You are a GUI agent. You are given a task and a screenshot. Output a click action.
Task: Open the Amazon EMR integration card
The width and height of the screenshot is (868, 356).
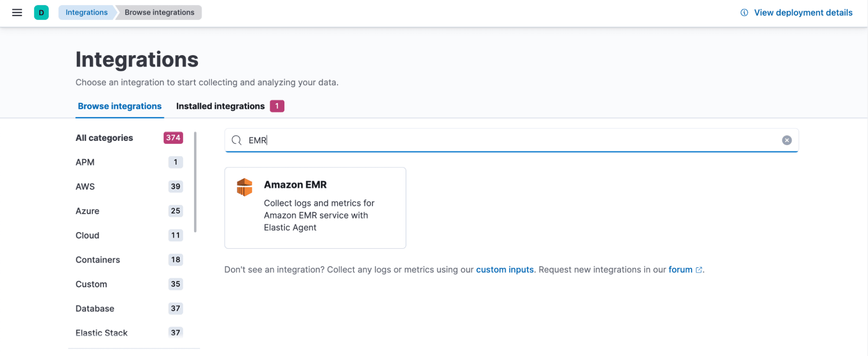tap(315, 208)
